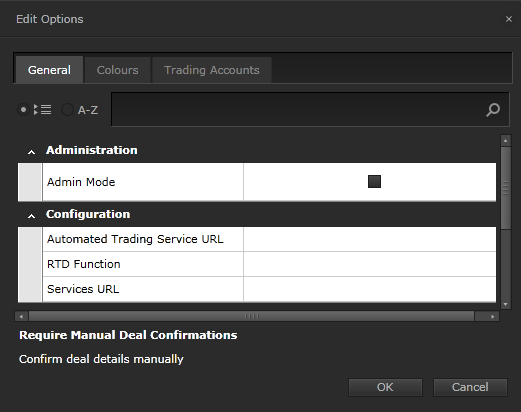Click the vertical scrollbar thumb

(x=506, y=188)
